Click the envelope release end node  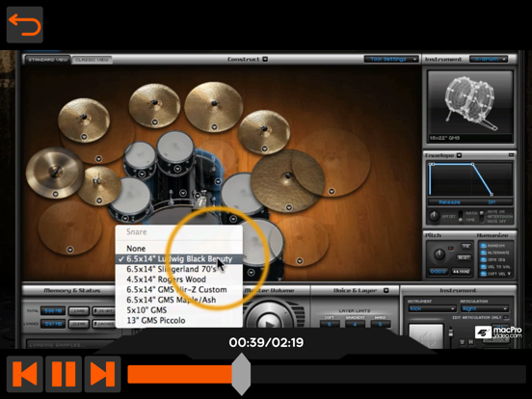point(492,194)
